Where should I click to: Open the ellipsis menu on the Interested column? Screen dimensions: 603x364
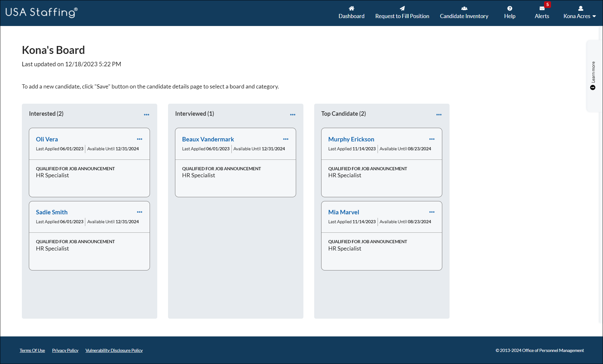point(146,114)
